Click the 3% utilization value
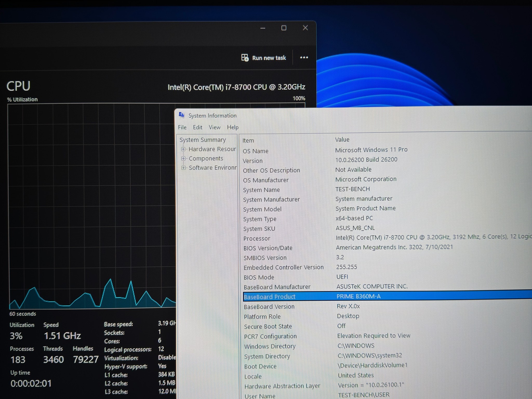The height and width of the screenshot is (399, 532). click(x=16, y=336)
